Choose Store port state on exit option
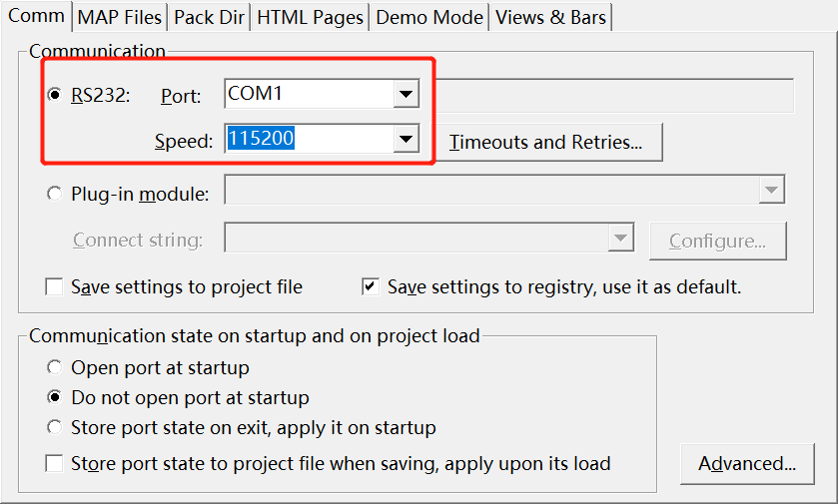This screenshot has width=838, height=504. click(x=54, y=427)
